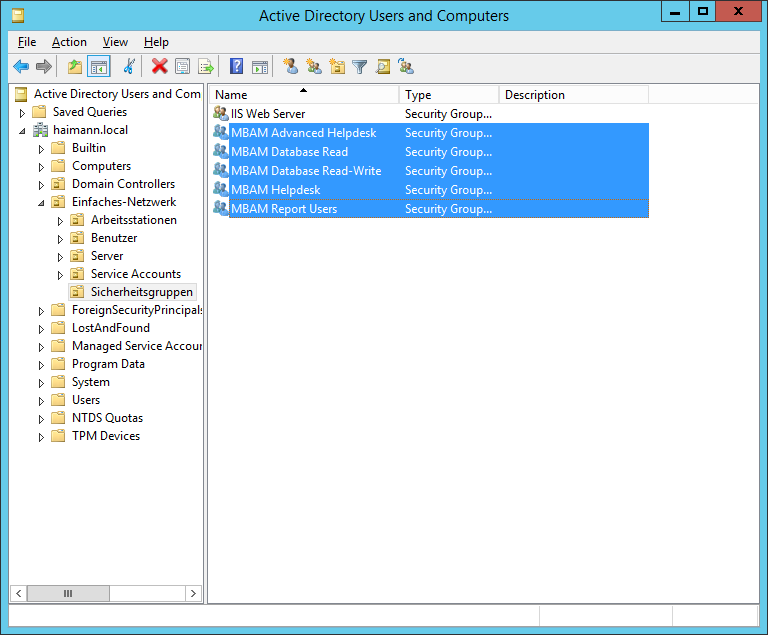Viewport: 768px width, 635px height.
Task: Select Managed Service Accounts tree node
Action: point(137,346)
